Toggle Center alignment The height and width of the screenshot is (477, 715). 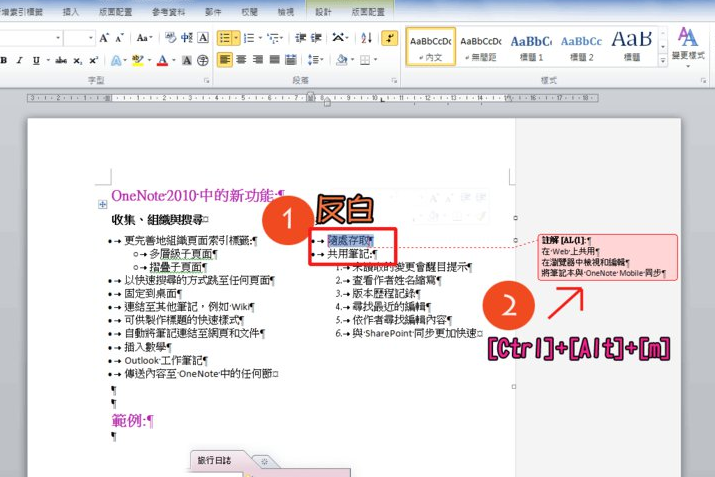[241, 60]
